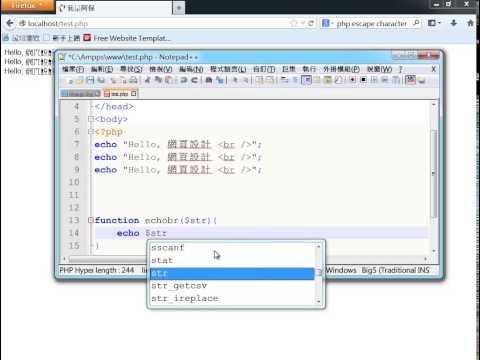Image resolution: width=480 pixels, height=360 pixels.
Task: Open the 檢視(V) View menu
Action: click(x=161, y=69)
